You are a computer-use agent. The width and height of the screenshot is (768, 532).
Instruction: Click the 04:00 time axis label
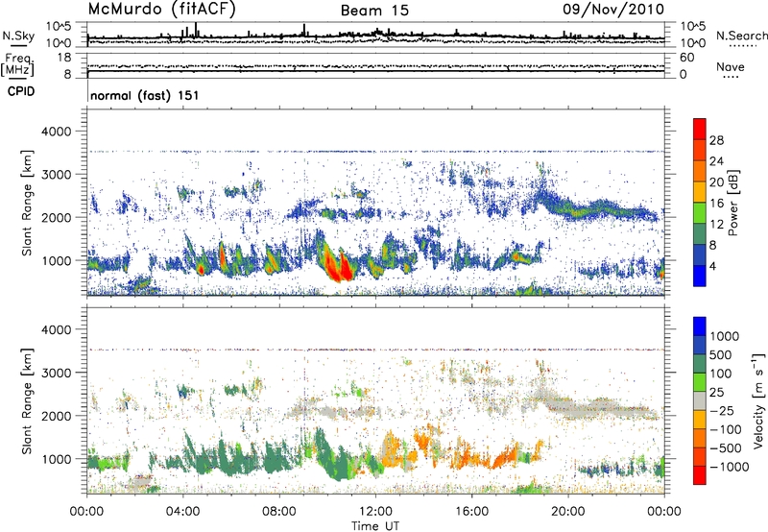182,512
